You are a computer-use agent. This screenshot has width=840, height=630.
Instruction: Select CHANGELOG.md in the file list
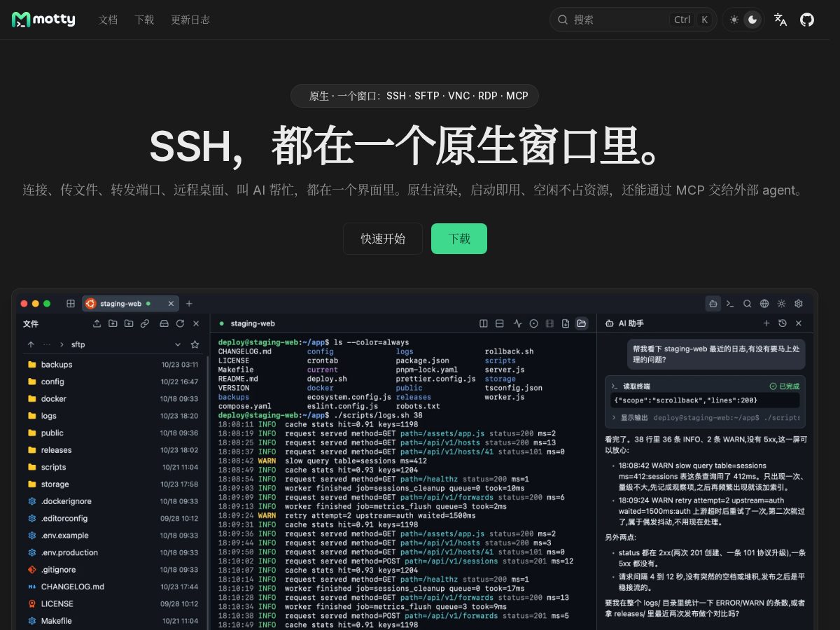click(x=113, y=587)
